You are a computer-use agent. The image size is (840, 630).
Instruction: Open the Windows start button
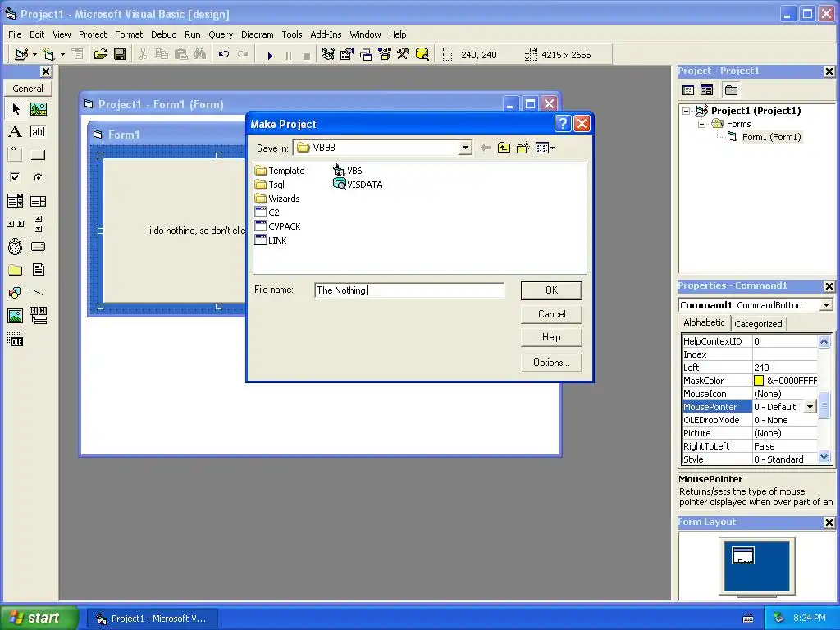pyautogui.click(x=39, y=619)
